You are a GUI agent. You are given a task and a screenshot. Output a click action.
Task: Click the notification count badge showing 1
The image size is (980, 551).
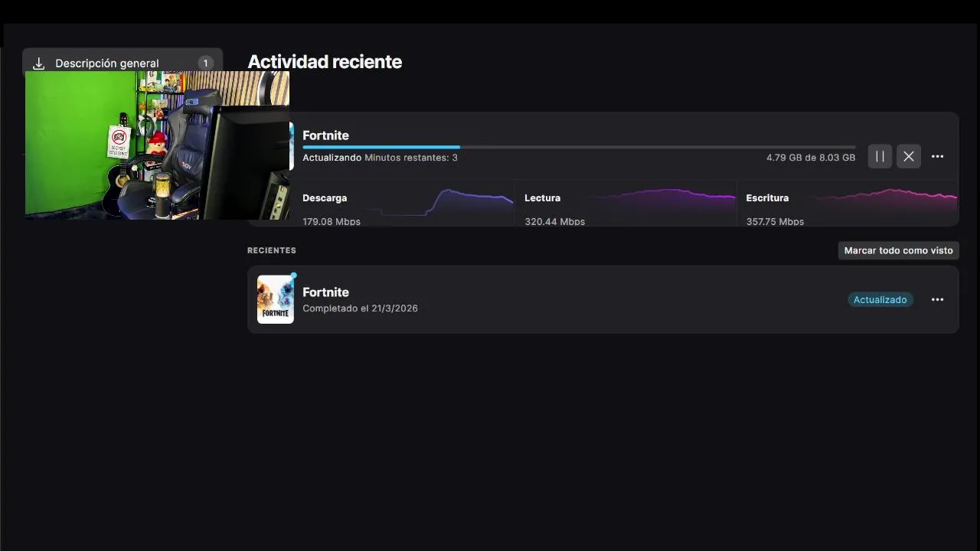coord(204,63)
